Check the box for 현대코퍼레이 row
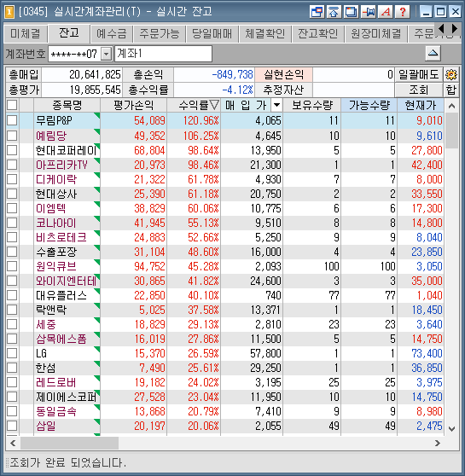465x476 pixels. tap(12, 150)
